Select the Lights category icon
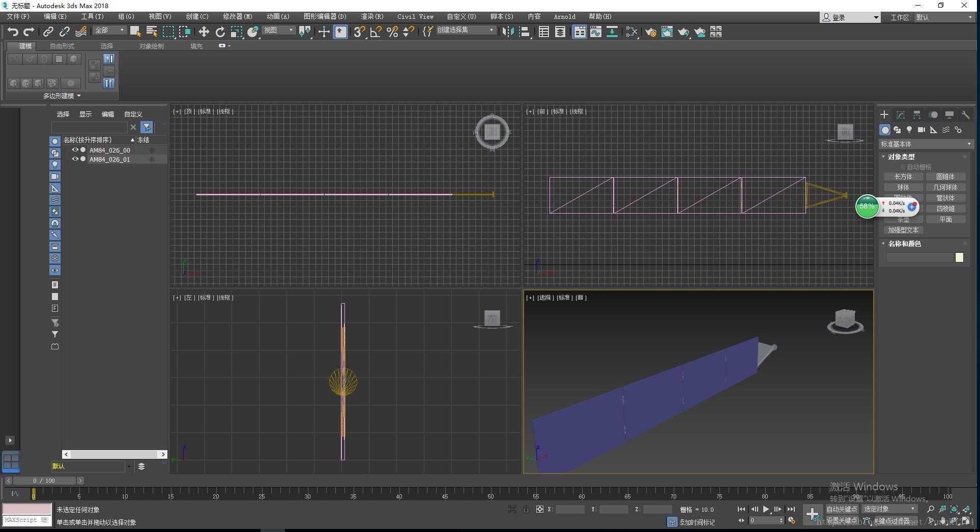 909,130
